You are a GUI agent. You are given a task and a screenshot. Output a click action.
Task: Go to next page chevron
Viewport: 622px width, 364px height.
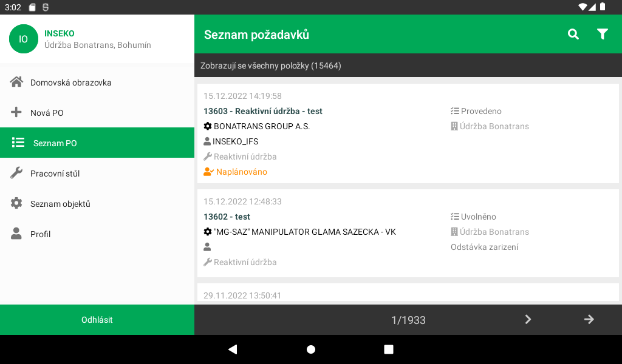coord(528,319)
